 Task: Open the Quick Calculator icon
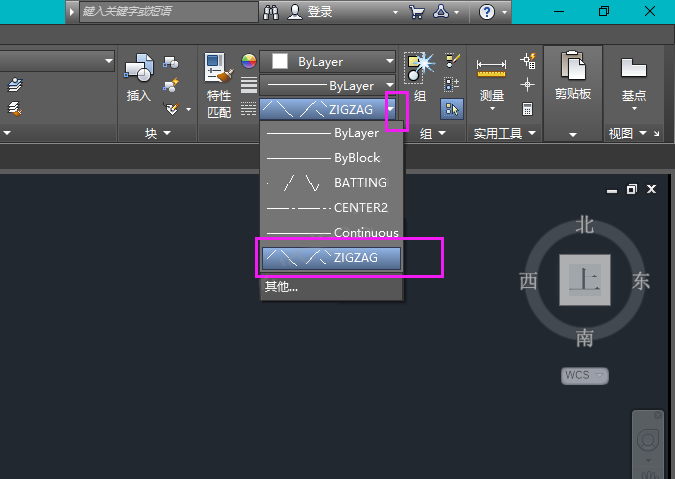[x=527, y=108]
